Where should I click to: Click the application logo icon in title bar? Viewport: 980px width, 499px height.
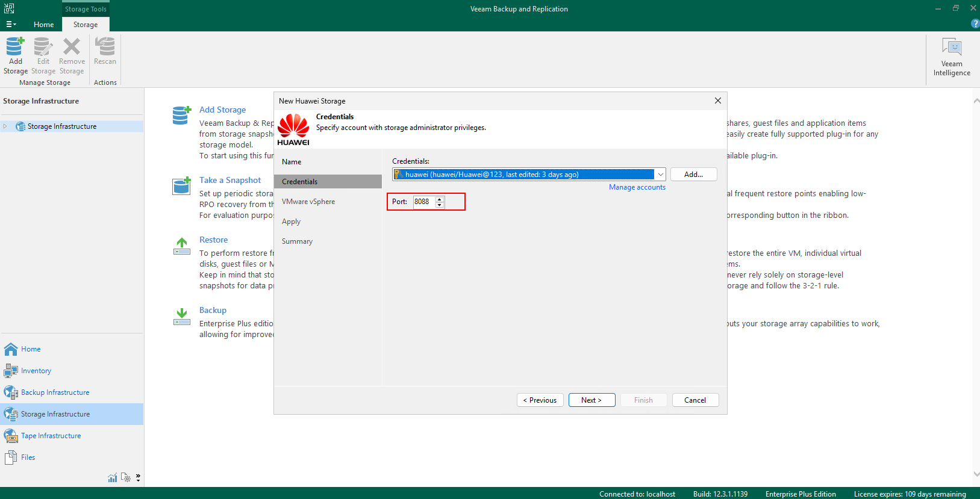(x=9, y=8)
